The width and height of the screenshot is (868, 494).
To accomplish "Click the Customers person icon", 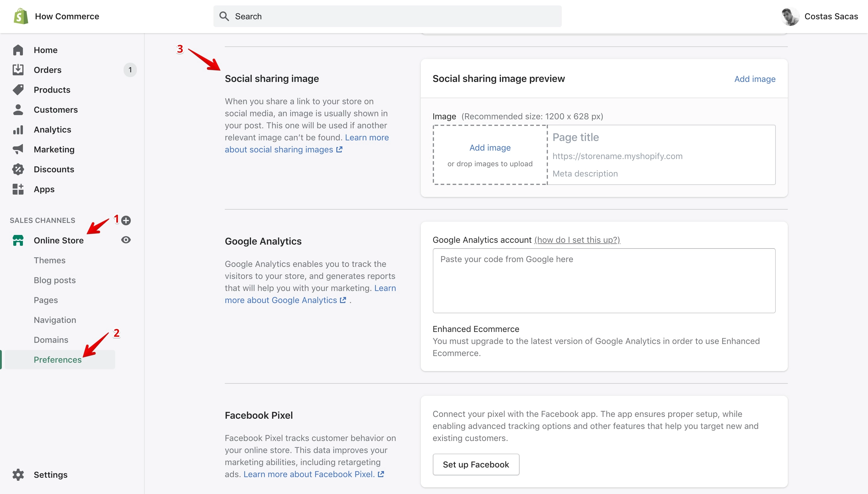I will (18, 110).
